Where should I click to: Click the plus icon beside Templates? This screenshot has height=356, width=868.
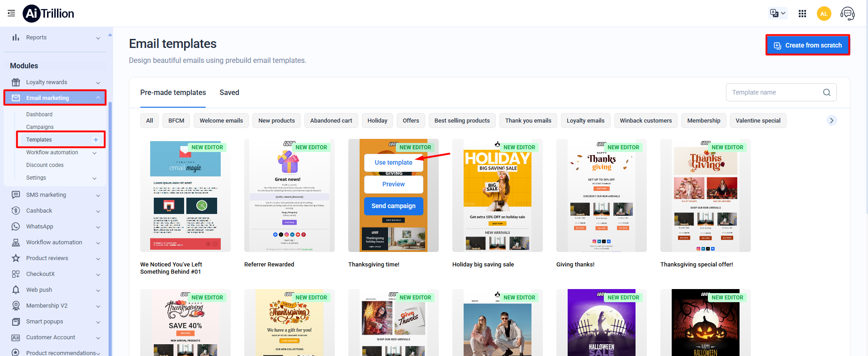click(x=96, y=140)
